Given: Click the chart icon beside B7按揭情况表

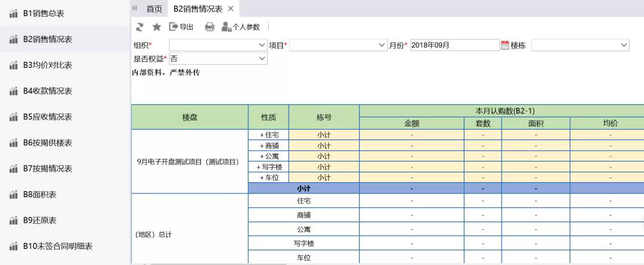Looking at the screenshot, I should [14, 169].
